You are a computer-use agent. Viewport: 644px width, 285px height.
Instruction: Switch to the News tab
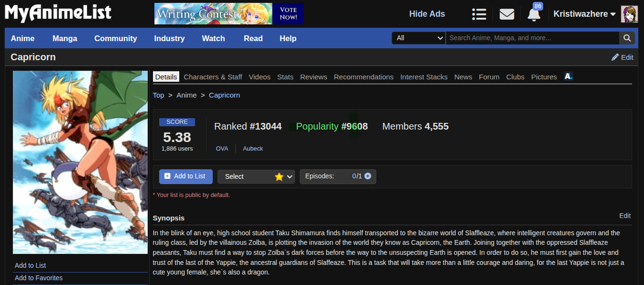(x=463, y=77)
